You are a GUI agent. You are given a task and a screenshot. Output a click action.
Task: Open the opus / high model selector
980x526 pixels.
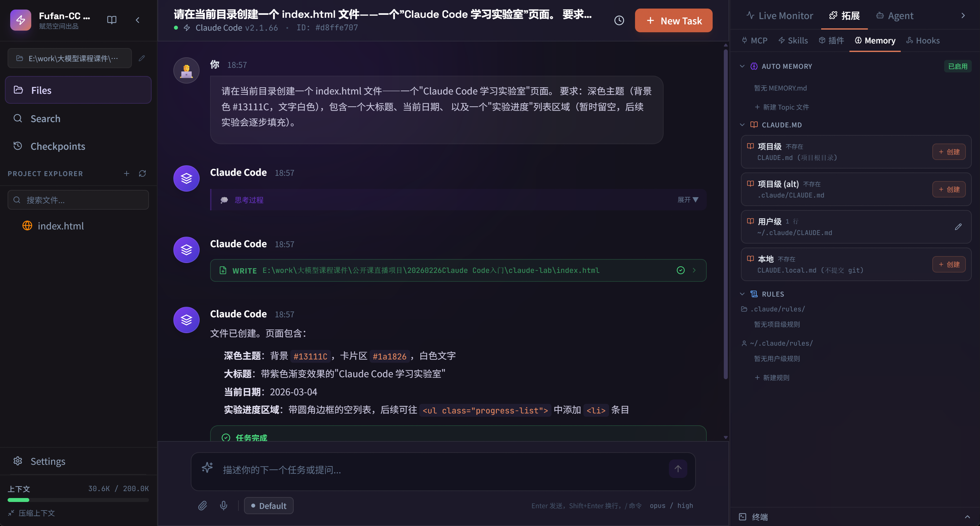[671, 506]
